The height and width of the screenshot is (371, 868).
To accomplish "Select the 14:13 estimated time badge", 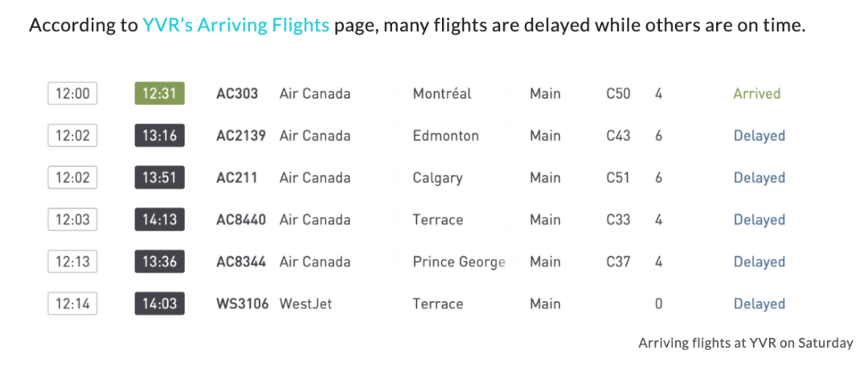I will pyautogui.click(x=159, y=219).
